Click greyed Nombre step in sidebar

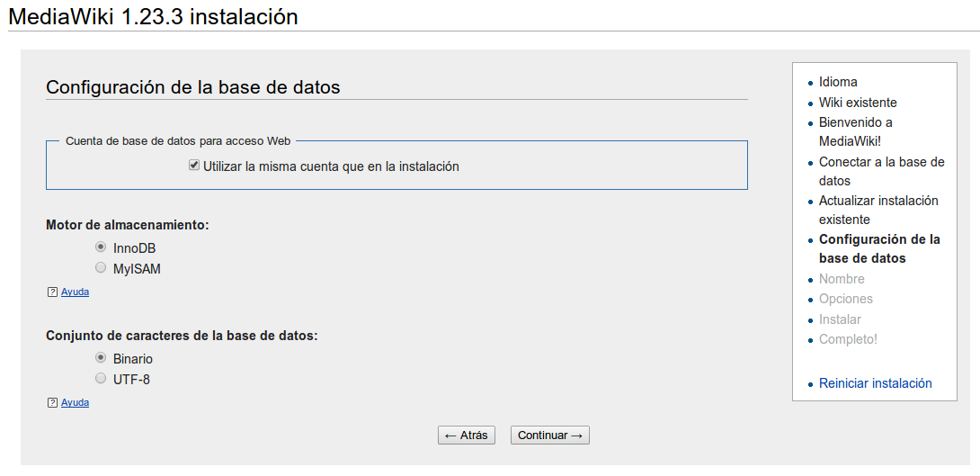(842, 279)
